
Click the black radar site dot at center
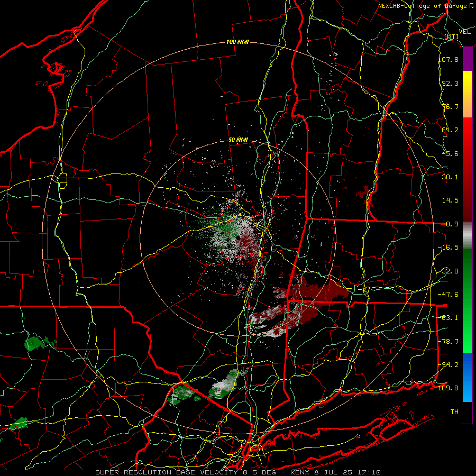coord(239,238)
